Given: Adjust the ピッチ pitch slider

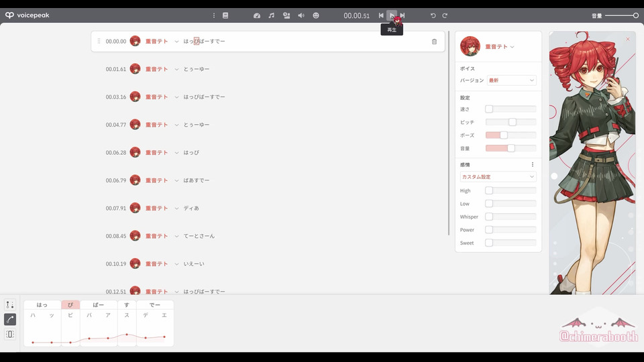Looking at the screenshot, I should pyautogui.click(x=511, y=122).
